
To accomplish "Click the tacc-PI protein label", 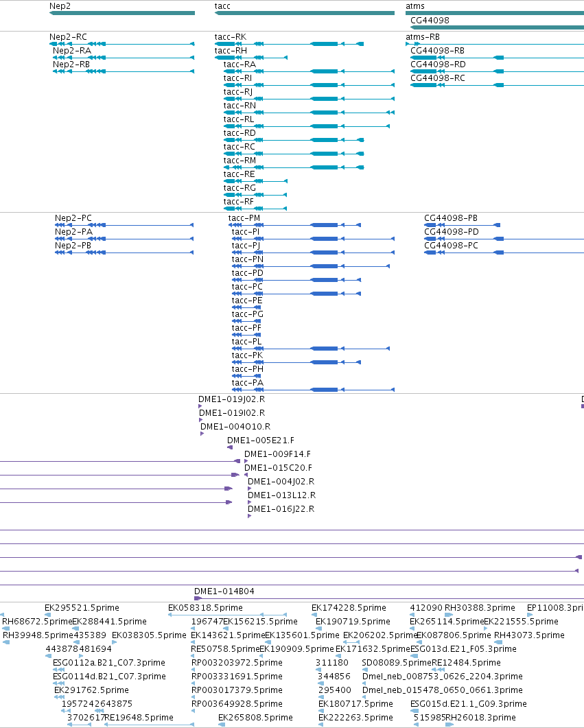I will click(246, 232).
